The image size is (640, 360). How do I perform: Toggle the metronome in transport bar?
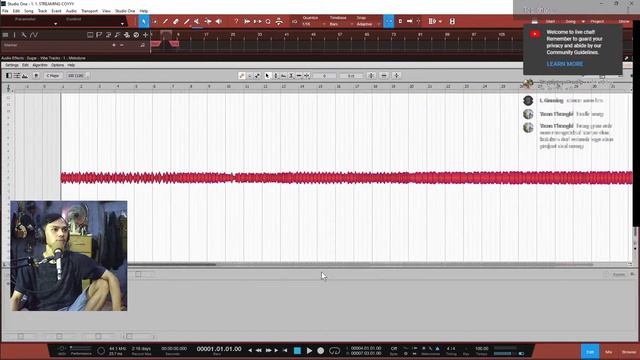point(437,349)
